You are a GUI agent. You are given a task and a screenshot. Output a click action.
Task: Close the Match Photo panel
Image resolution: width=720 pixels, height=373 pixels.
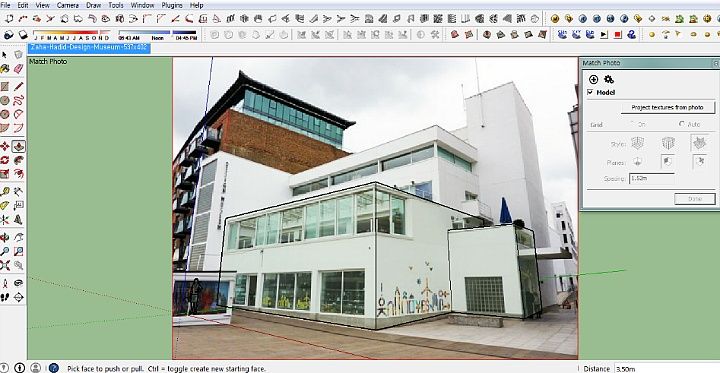point(716,63)
